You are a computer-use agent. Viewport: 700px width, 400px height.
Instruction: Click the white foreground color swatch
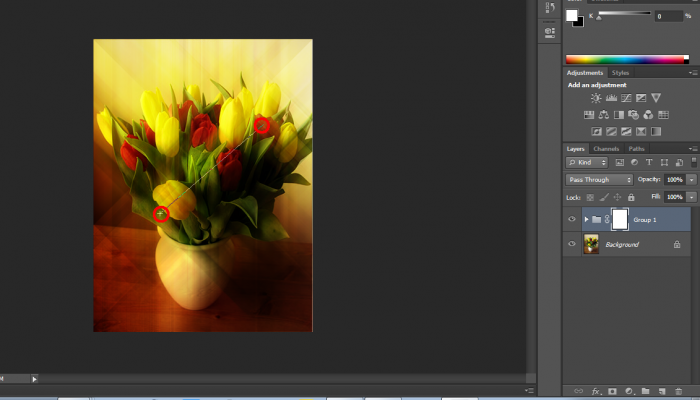point(571,15)
